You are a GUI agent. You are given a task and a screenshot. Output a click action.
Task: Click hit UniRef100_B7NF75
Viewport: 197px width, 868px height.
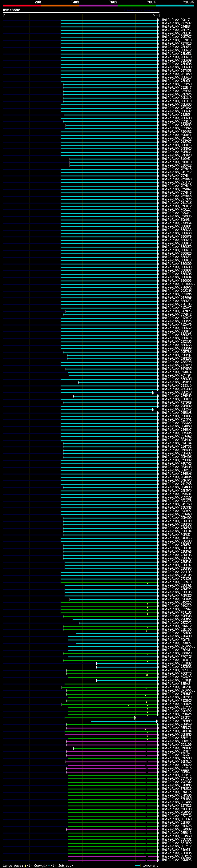176,792
